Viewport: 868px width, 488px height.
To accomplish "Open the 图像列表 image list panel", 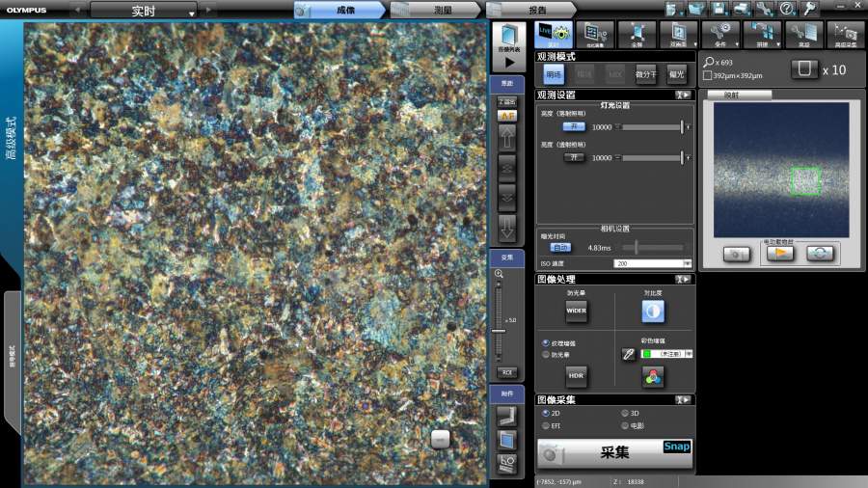I will coord(508,46).
